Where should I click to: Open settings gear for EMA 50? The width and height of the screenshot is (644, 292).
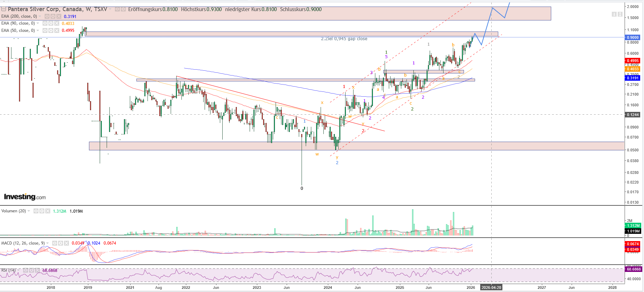[51, 30]
